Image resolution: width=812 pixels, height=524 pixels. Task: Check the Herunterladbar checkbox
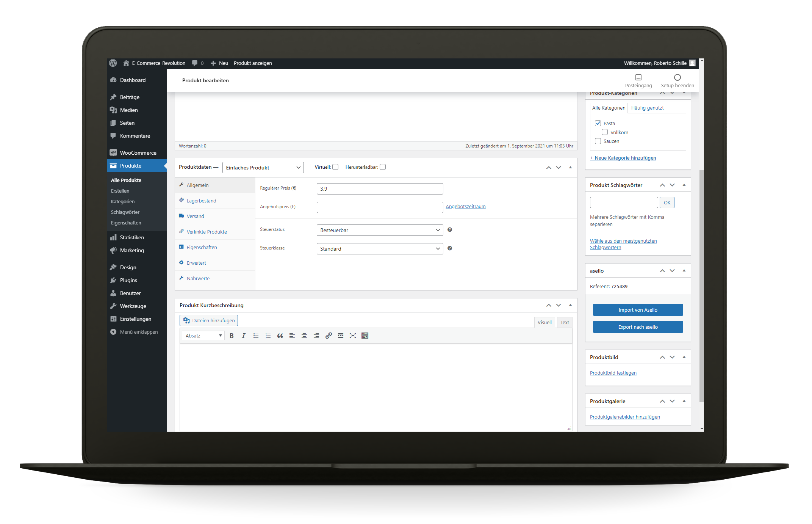pos(383,167)
